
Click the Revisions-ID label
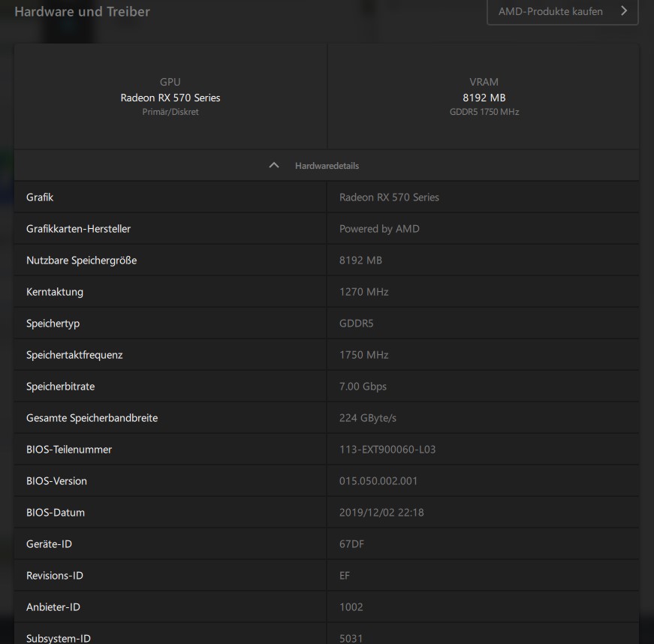tap(54, 576)
